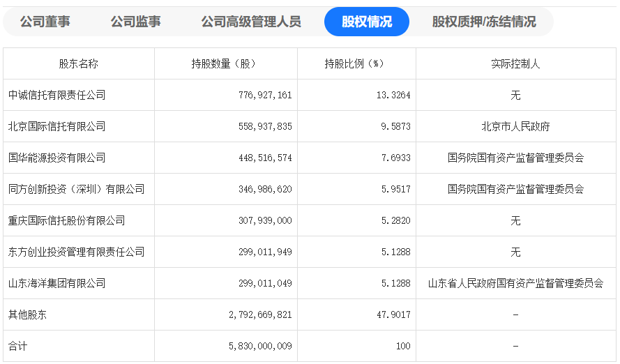Select shareholder 北京国际信托有限公司
The image size is (620, 364).
[x=57, y=126]
